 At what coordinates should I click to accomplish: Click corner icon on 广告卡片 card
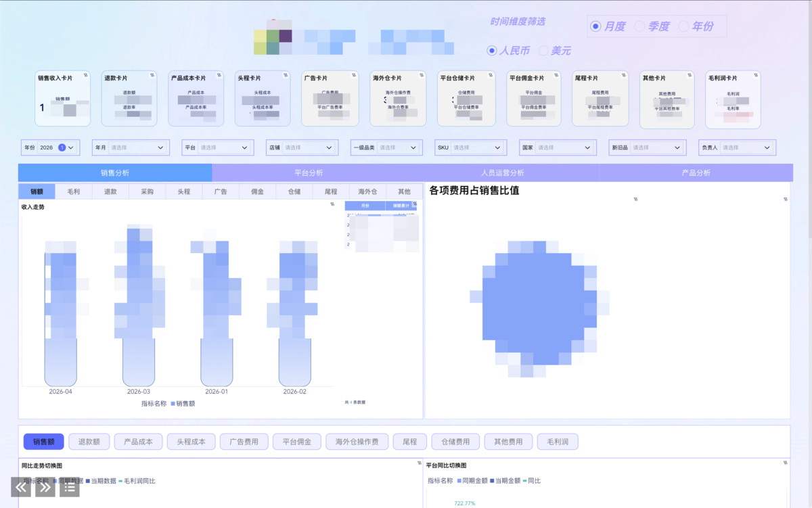click(355, 75)
